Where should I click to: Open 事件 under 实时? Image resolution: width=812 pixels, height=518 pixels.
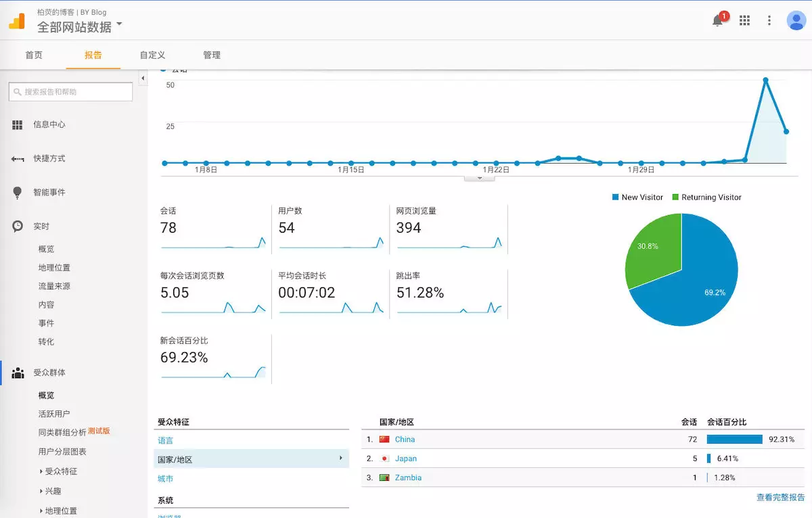[x=46, y=323]
